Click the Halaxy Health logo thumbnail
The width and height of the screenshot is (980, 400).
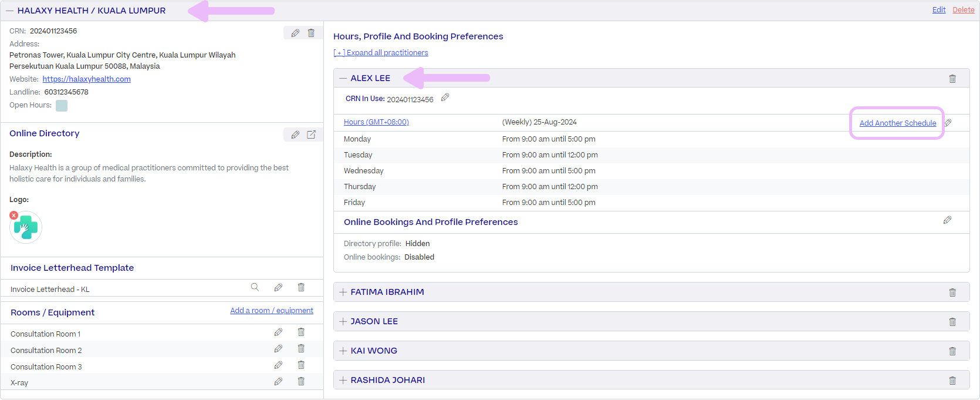point(26,227)
